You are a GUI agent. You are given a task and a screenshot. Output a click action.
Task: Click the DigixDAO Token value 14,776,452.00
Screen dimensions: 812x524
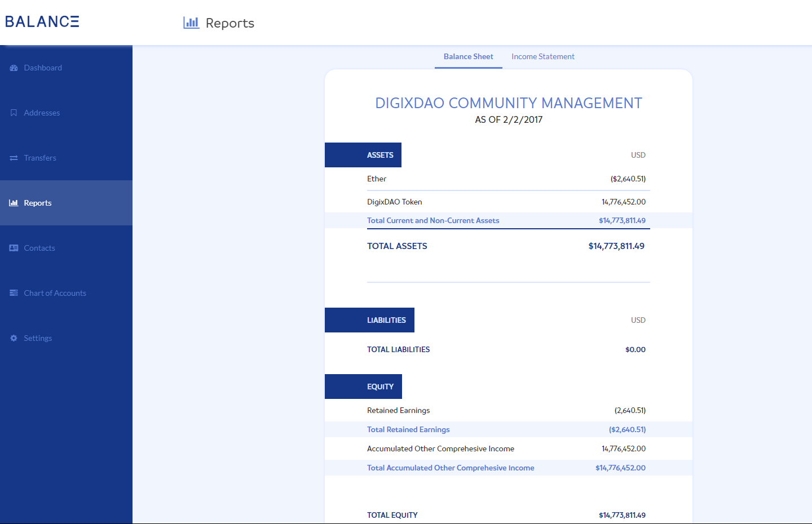624,202
